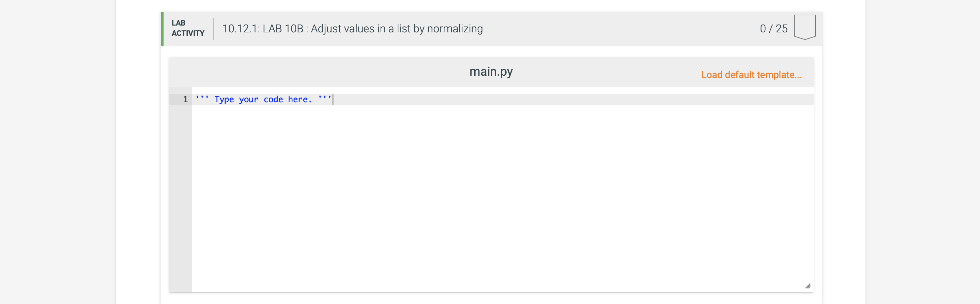Click the opening triple quotes in line 1
The image size is (980, 304).
[x=202, y=98]
